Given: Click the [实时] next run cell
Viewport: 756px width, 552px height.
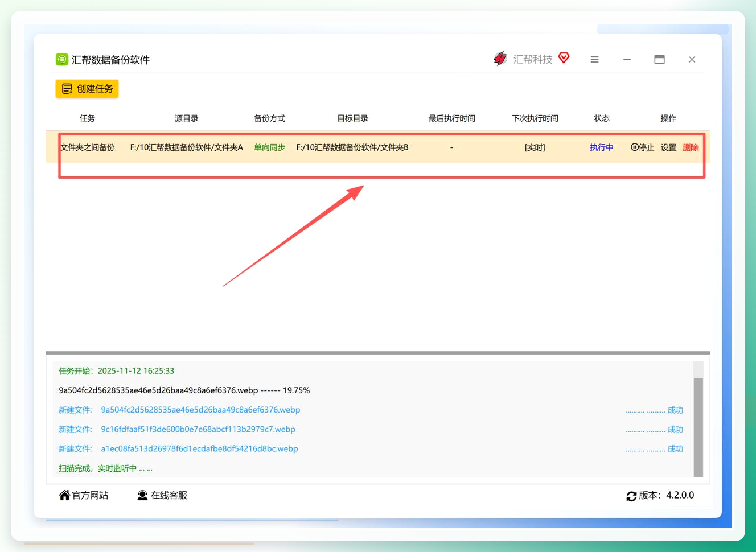Looking at the screenshot, I should 535,147.
